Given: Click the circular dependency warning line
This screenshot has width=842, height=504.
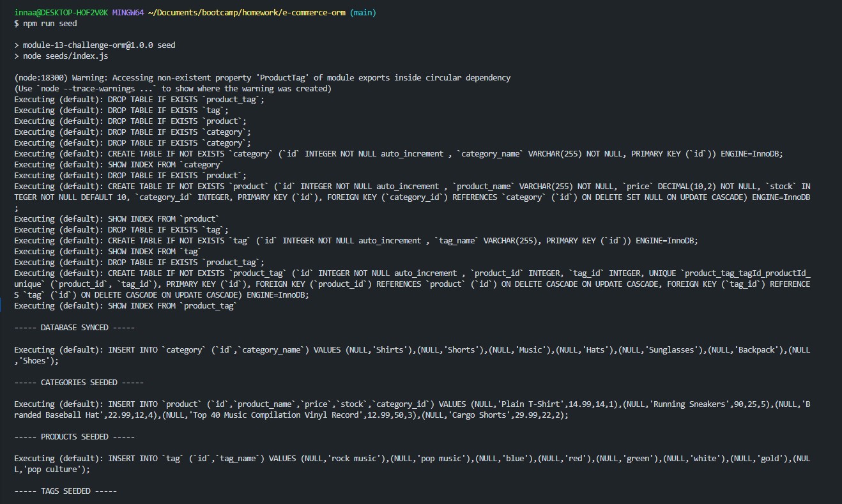Looking at the screenshot, I should point(263,78).
